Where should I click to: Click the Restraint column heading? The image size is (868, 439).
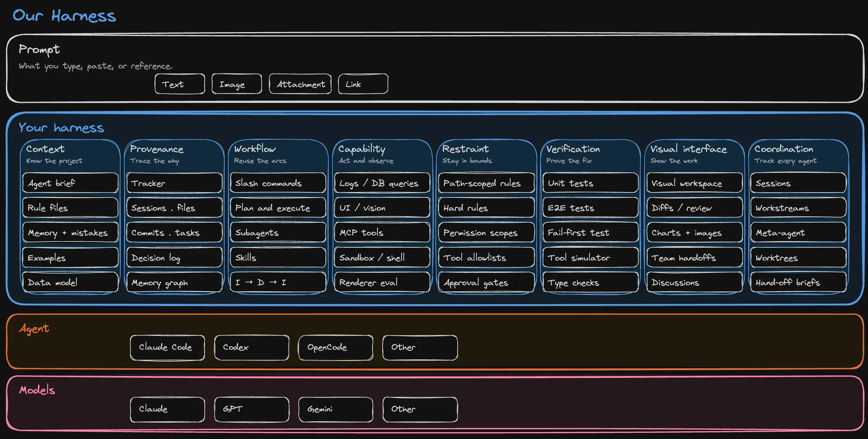(x=465, y=149)
